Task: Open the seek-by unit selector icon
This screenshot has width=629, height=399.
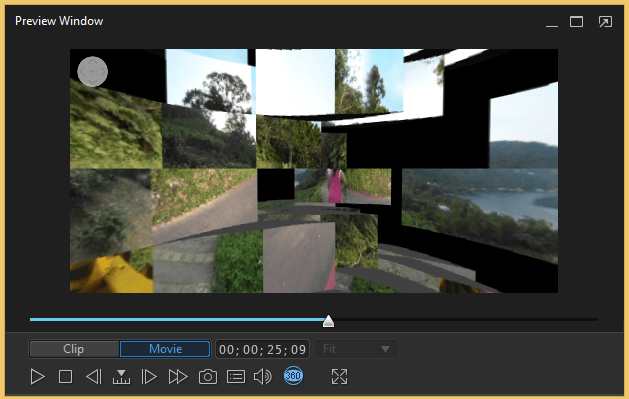Action: pyautogui.click(x=121, y=377)
